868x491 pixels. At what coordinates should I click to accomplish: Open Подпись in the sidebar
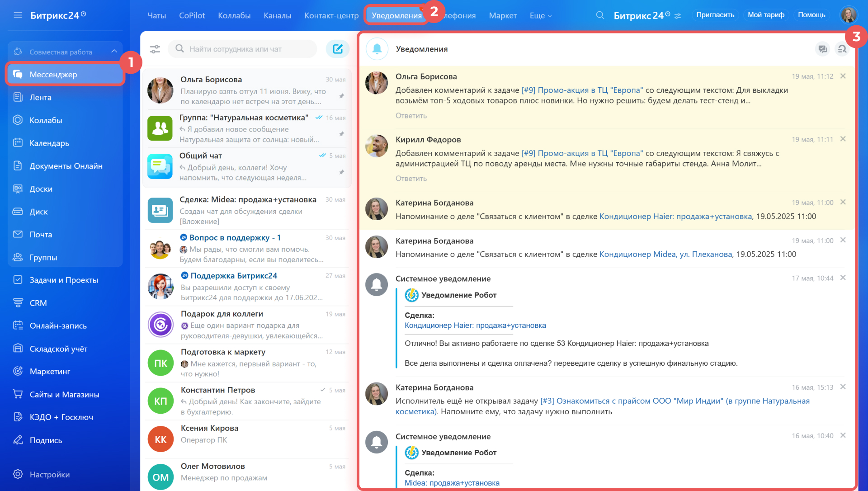tap(65, 440)
